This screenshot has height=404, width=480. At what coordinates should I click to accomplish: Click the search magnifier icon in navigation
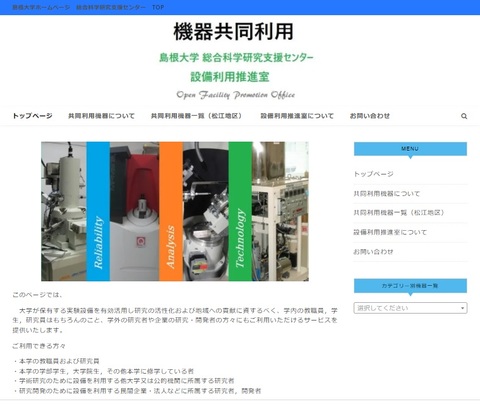464,116
